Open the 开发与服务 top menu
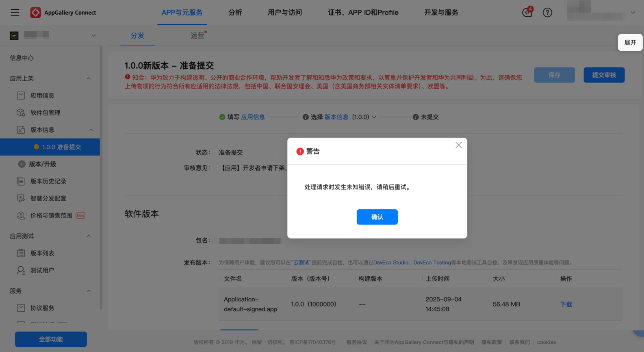The height and width of the screenshot is (352, 644). pyautogui.click(x=441, y=13)
